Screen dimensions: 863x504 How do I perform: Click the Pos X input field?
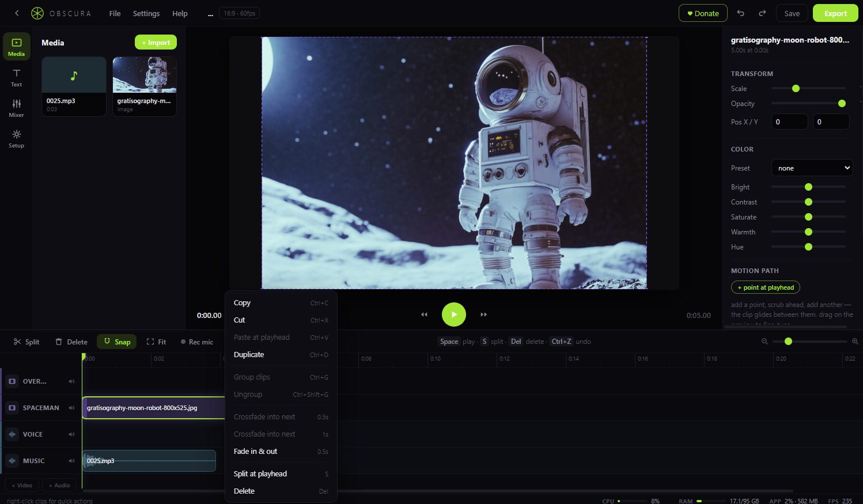pyautogui.click(x=789, y=122)
